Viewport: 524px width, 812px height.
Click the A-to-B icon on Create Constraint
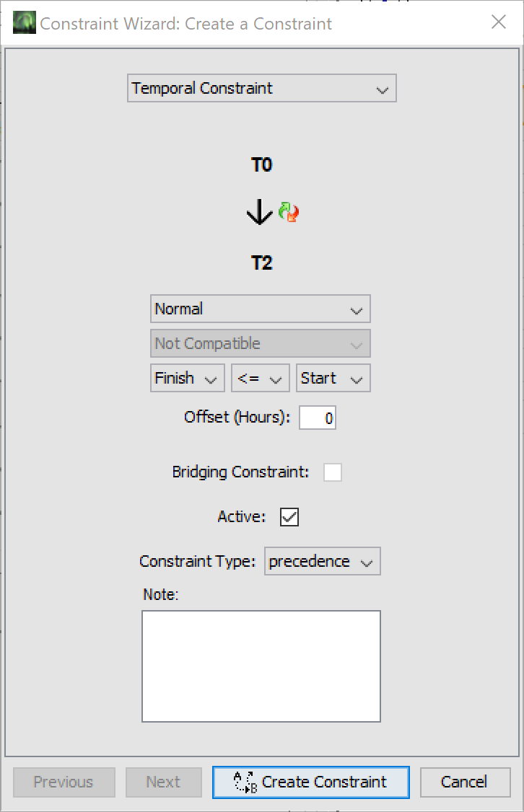pos(245,782)
